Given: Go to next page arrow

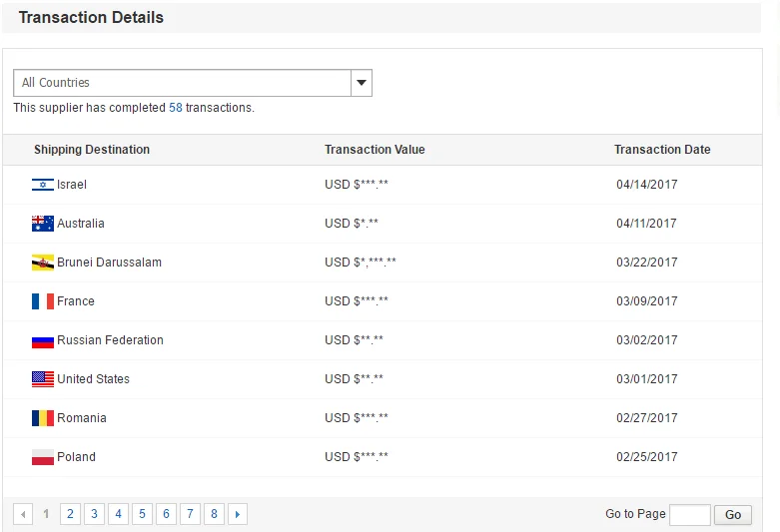Looking at the screenshot, I should click(237, 514).
